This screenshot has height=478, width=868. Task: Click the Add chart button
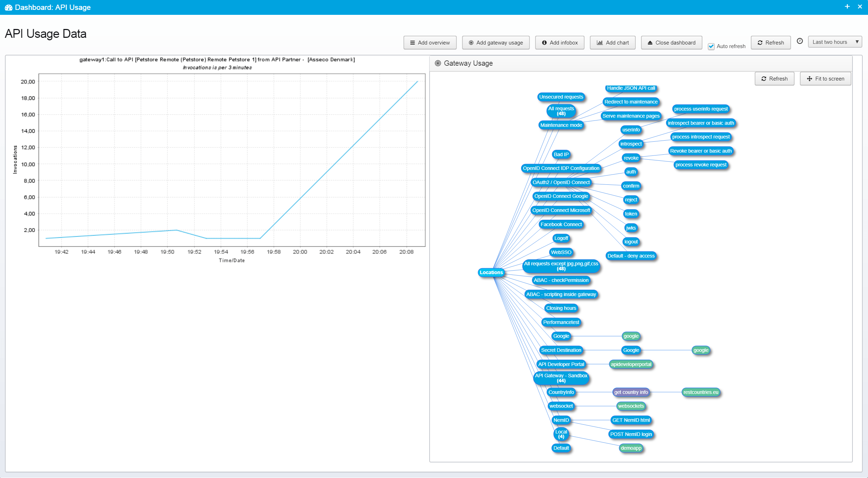[x=613, y=43]
